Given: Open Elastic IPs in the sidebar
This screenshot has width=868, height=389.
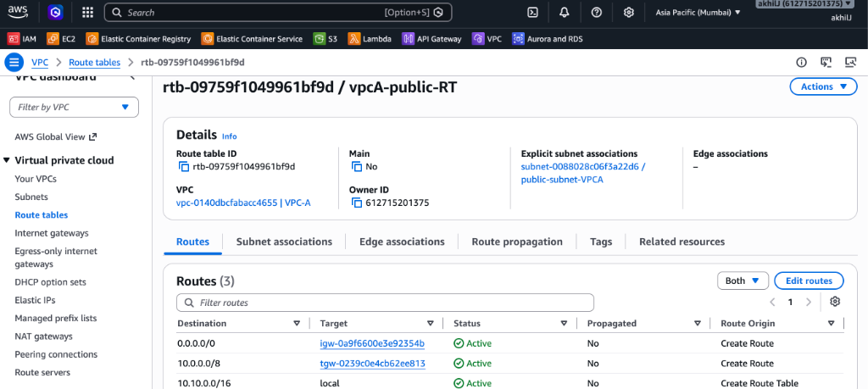Looking at the screenshot, I should (35, 300).
